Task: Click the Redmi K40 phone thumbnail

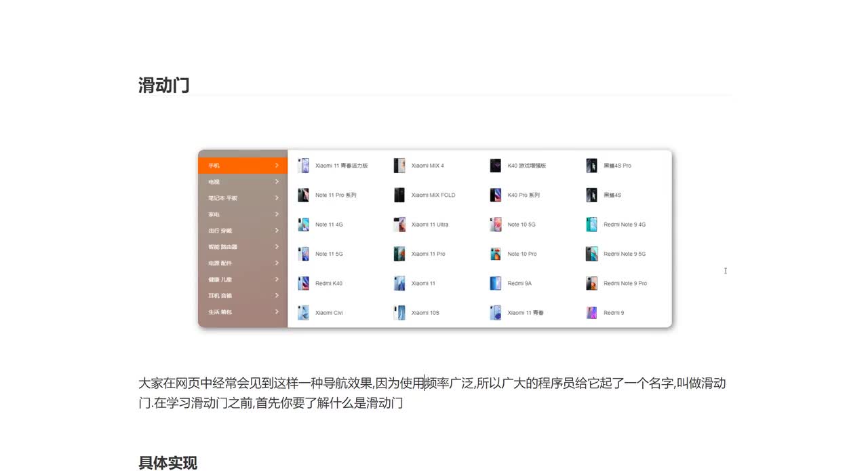Action: click(303, 283)
